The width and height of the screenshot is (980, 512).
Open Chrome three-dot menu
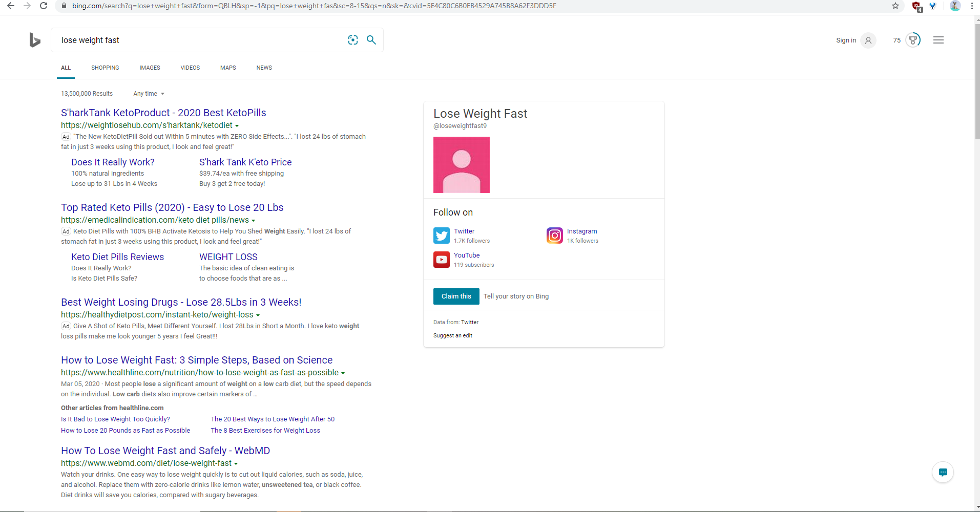[x=972, y=6]
